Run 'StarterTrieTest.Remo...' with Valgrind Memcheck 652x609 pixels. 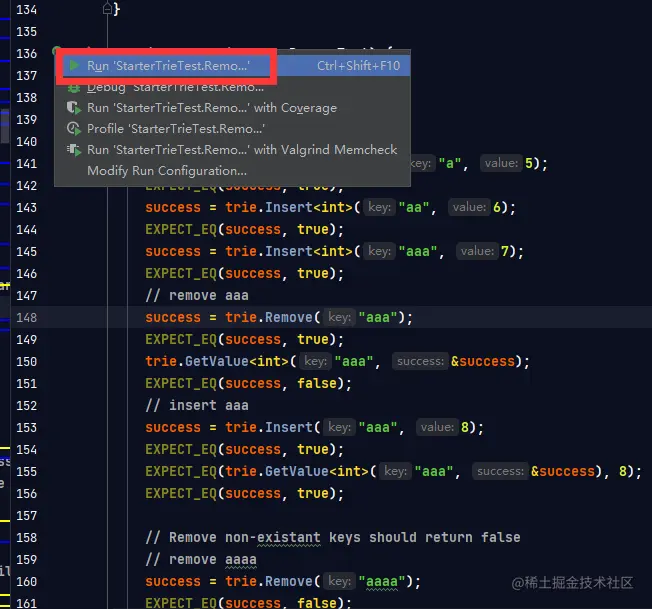233,150
